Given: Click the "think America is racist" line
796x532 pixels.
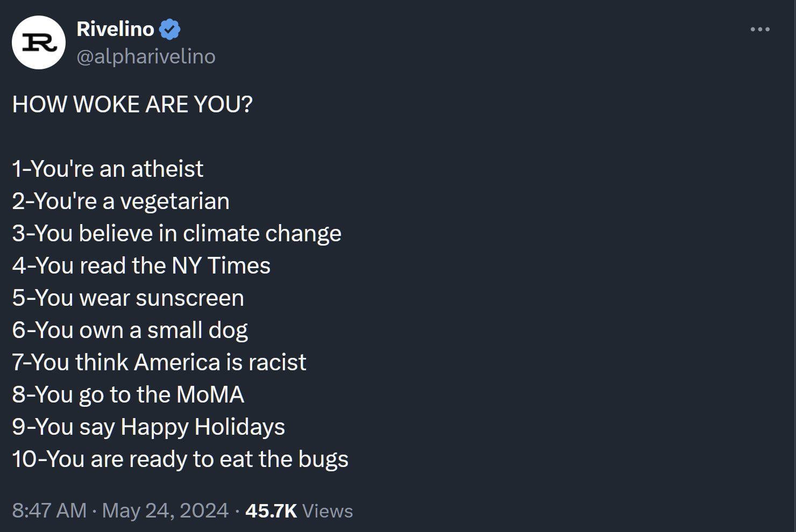Looking at the screenshot, I should (x=159, y=362).
